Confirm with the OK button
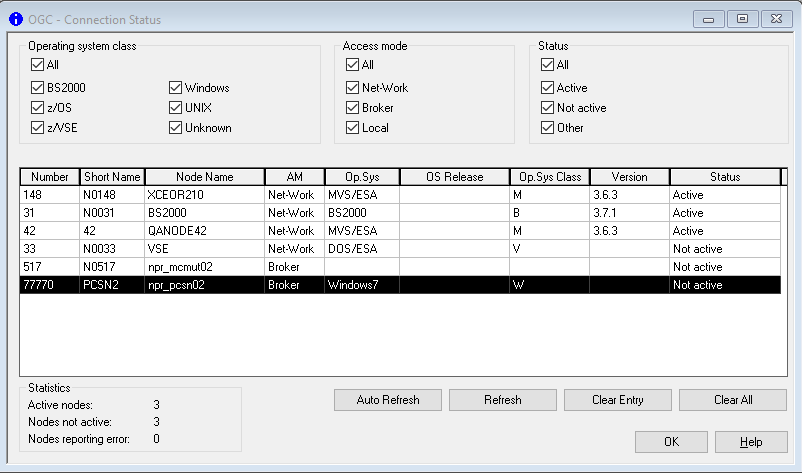This screenshot has width=802, height=473. point(671,442)
